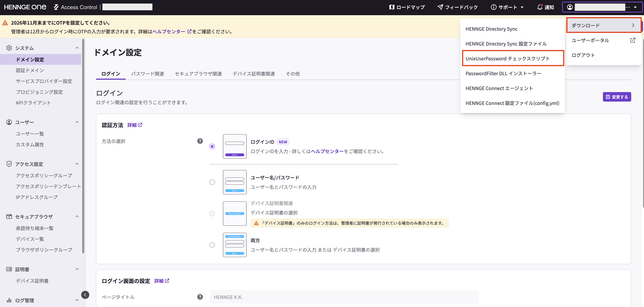Select ログアウト in account menu
The image size is (644, 307).
coord(604,55)
